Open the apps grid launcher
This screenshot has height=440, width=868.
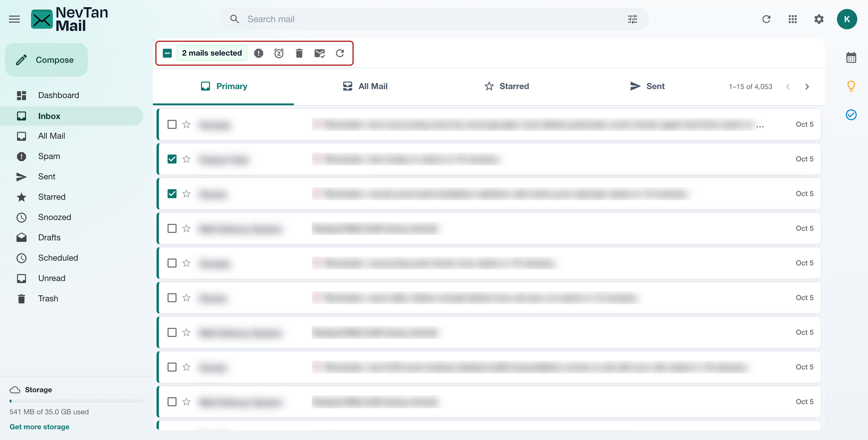pyautogui.click(x=792, y=19)
